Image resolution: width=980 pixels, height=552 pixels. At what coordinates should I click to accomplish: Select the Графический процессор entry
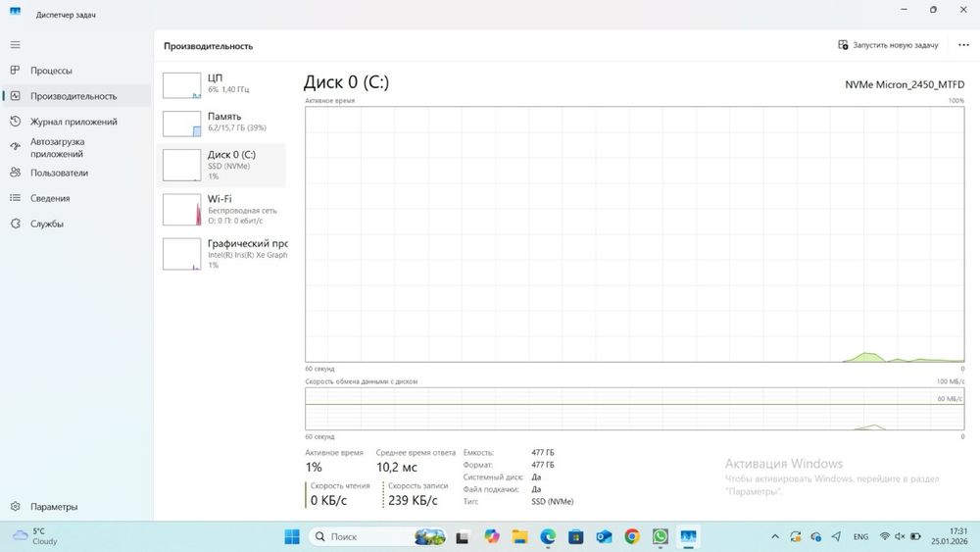(x=221, y=254)
